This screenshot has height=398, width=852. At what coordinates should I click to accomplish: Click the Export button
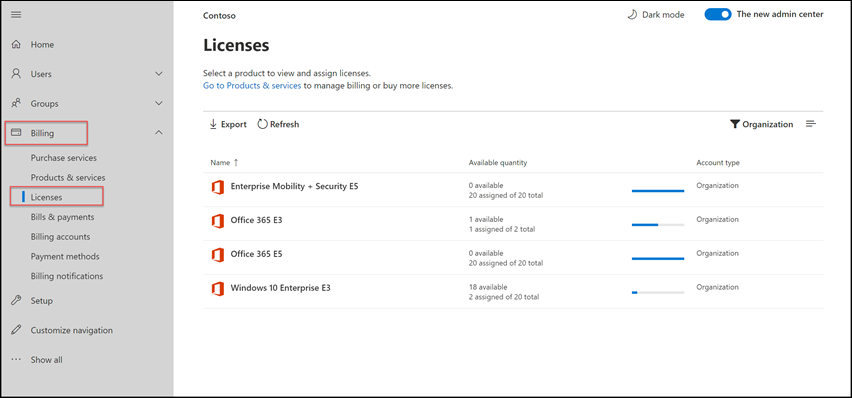coord(228,125)
